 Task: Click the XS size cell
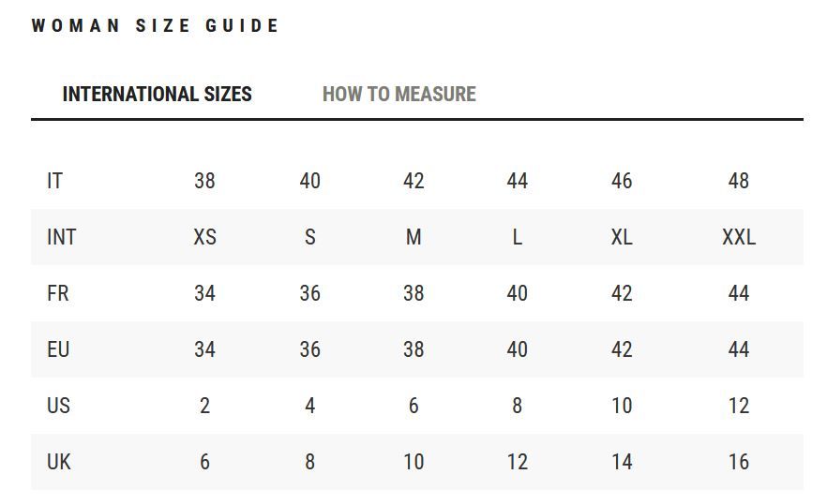pos(204,237)
